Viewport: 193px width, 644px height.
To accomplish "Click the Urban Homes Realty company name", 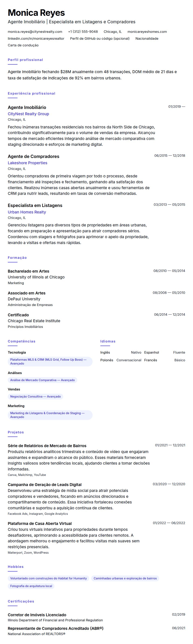I will [27, 212].
